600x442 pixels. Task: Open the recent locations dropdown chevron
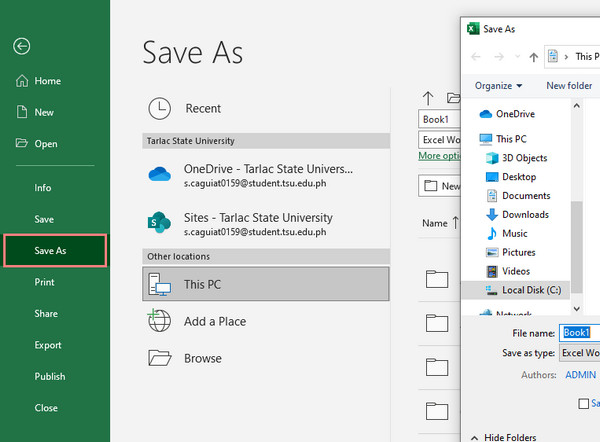coord(517,57)
